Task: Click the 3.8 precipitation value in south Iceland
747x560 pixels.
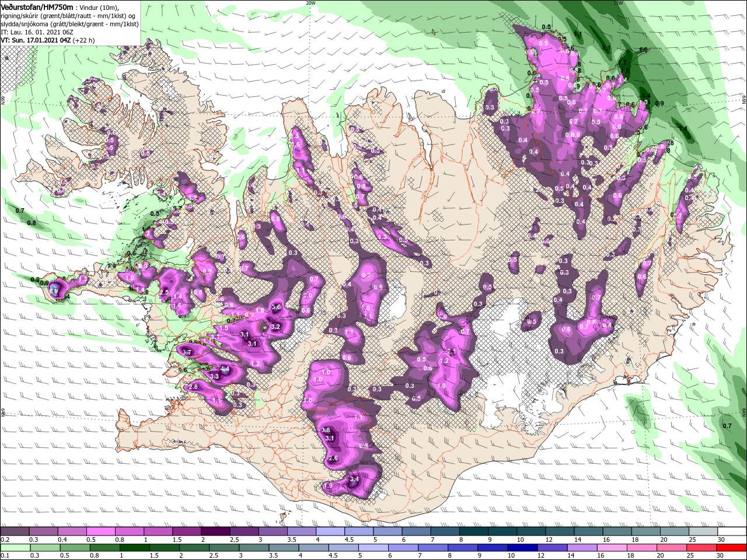Action: (x=326, y=430)
